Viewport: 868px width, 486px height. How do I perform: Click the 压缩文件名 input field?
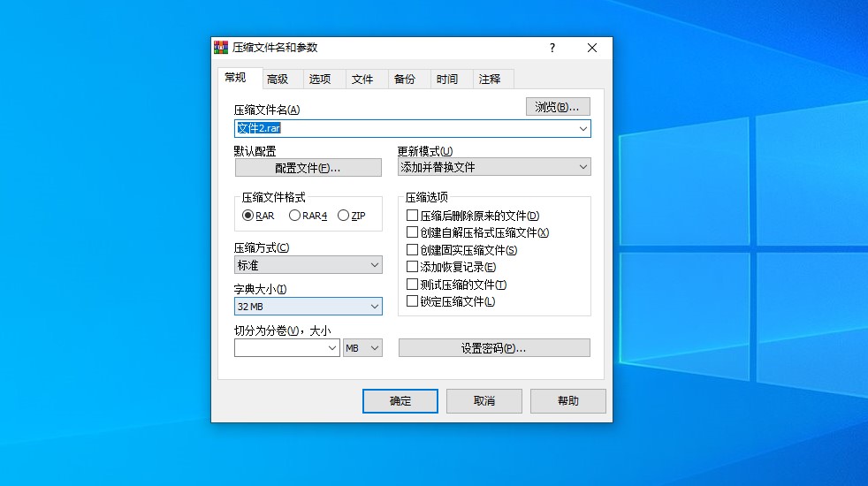[407, 129]
